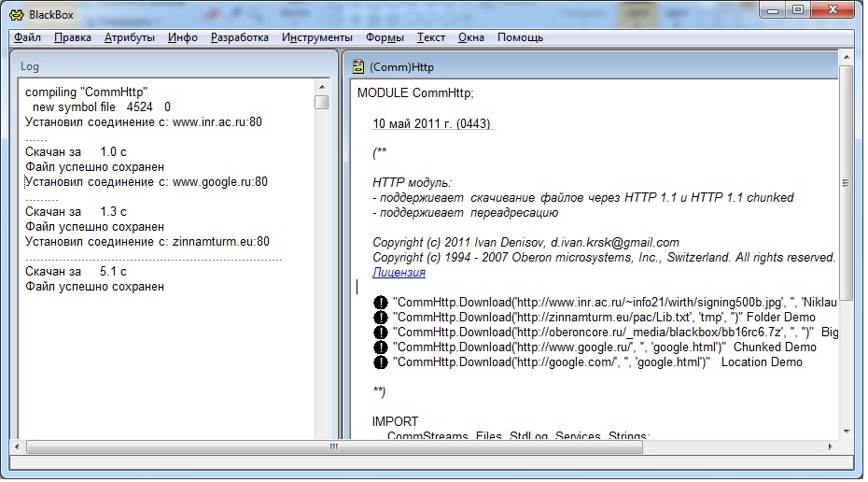Maximize the BlackBox window
This screenshot has width=868, height=482.
(798, 9)
